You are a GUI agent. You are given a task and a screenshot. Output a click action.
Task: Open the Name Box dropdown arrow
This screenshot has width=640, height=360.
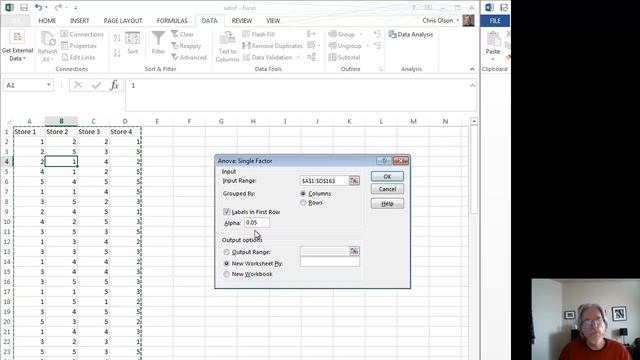(x=49, y=85)
